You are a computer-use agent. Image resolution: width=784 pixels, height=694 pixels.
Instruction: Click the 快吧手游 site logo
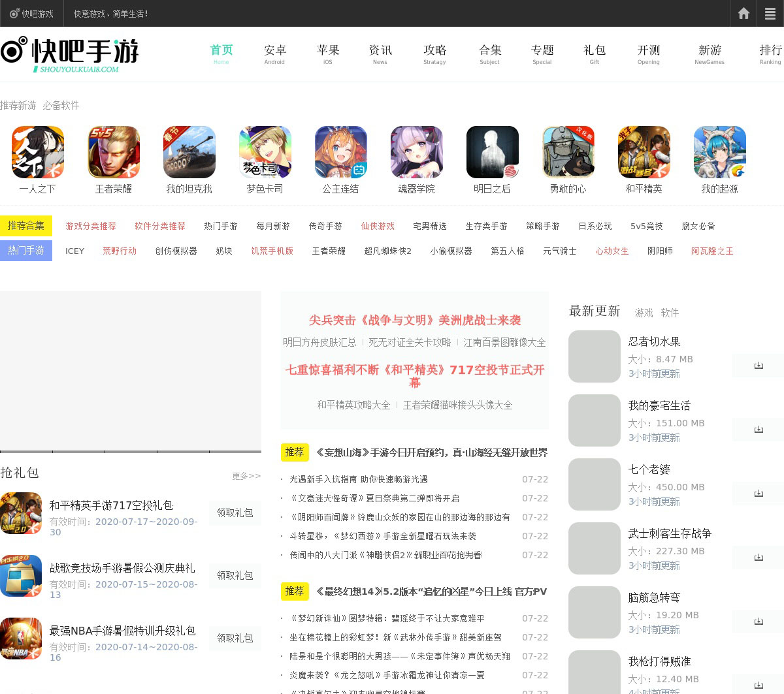(x=70, y=54)
